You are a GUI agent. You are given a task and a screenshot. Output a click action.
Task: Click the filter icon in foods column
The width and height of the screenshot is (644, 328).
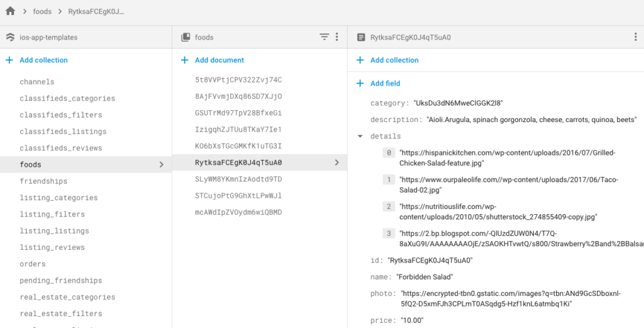pyautogui.click(x=324, y=37)
